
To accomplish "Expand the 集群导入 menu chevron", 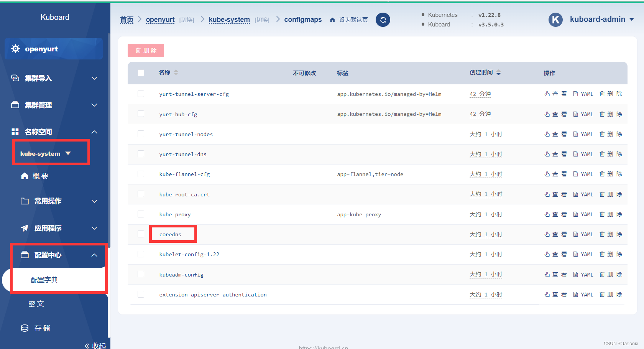I will pos(94,78).
